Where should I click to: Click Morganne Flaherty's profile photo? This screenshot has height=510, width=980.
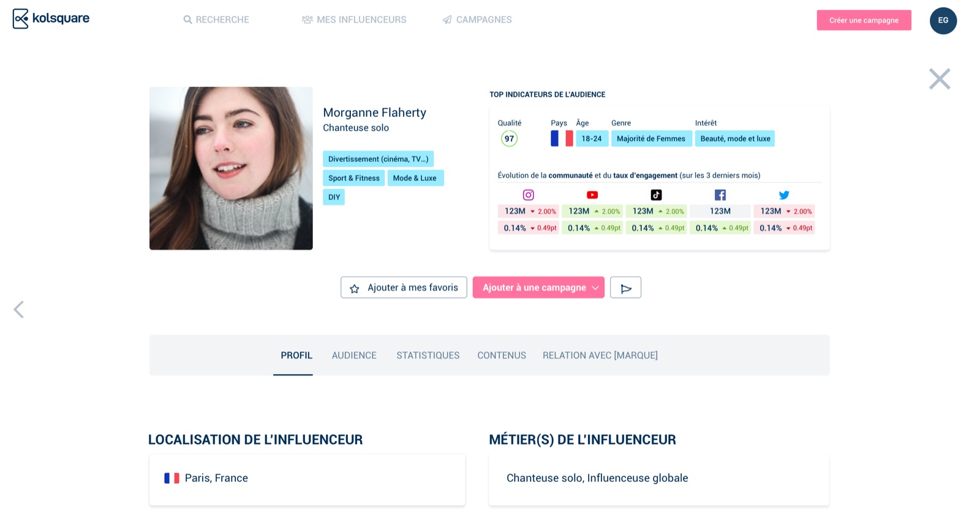coord(231,168)
